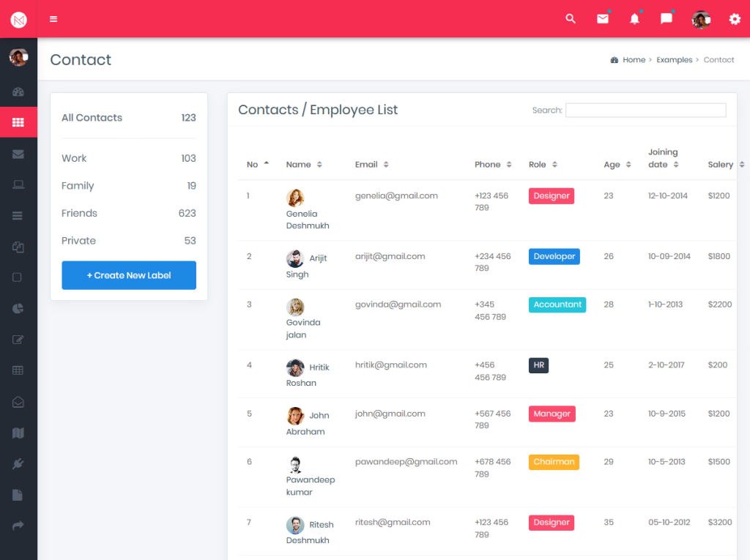Image resolution: width=750 pixels, height=560 pixels.
Task: Select the dashboard speedometer icon in sidebar
Action: pyautogui.click(x=18, y=92)
